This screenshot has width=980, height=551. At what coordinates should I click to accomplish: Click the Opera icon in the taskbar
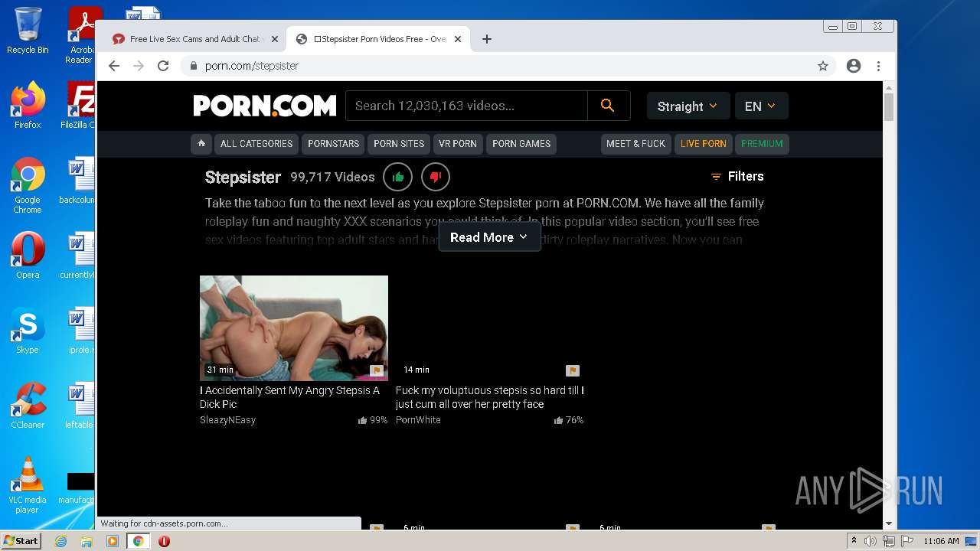pyautogui.click(x=164, y=541)
